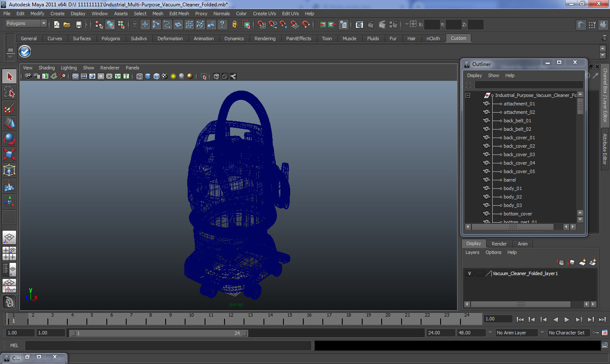Click the New Scene icon
This screenshot has height=364, width=610.
(56, 25)
